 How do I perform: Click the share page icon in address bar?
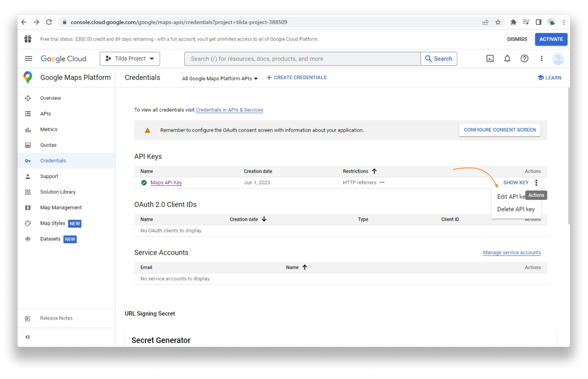click(x=485, y=22)
